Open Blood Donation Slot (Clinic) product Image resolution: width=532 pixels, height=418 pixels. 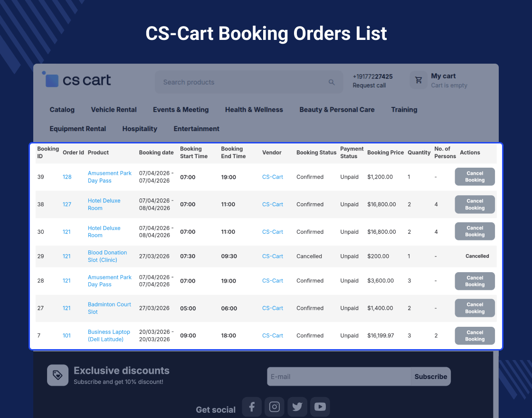pyautogui.click(x=107, y=256)
